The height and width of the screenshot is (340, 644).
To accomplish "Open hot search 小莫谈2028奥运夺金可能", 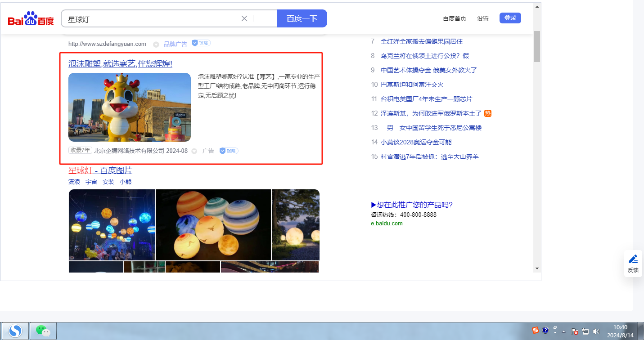I will coord(416,142).
